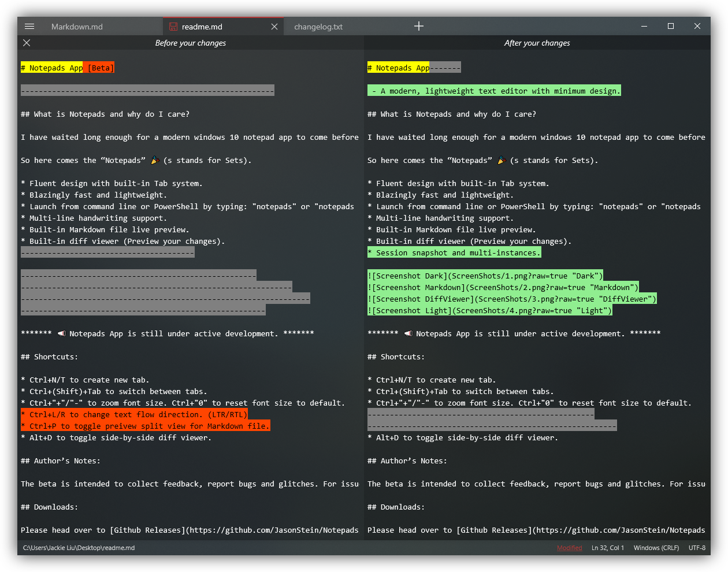Click 'Ctrl+"+"/"-" to zoom' line in left pane
728x572 pixels.
[x=183, y=403]
